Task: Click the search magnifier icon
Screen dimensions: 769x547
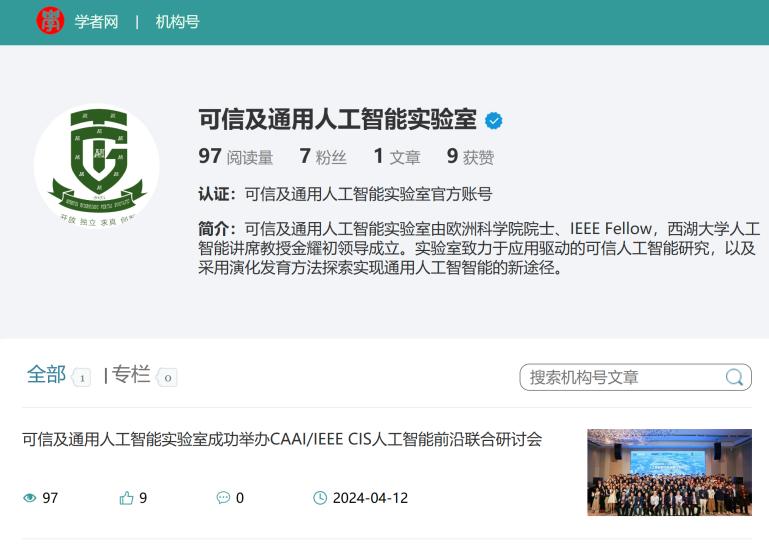Action: tap(734, 377)
